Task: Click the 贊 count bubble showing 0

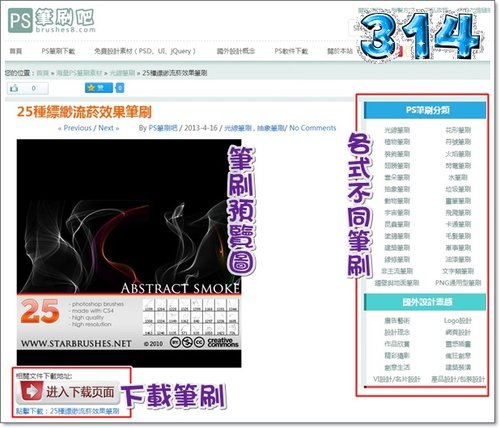Action: [120, 88]
